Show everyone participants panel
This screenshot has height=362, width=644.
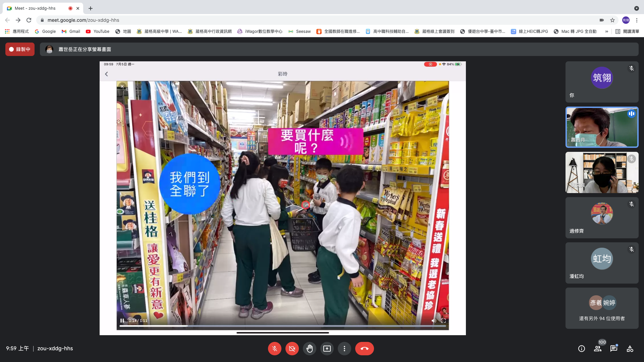[x=598, y=349]
